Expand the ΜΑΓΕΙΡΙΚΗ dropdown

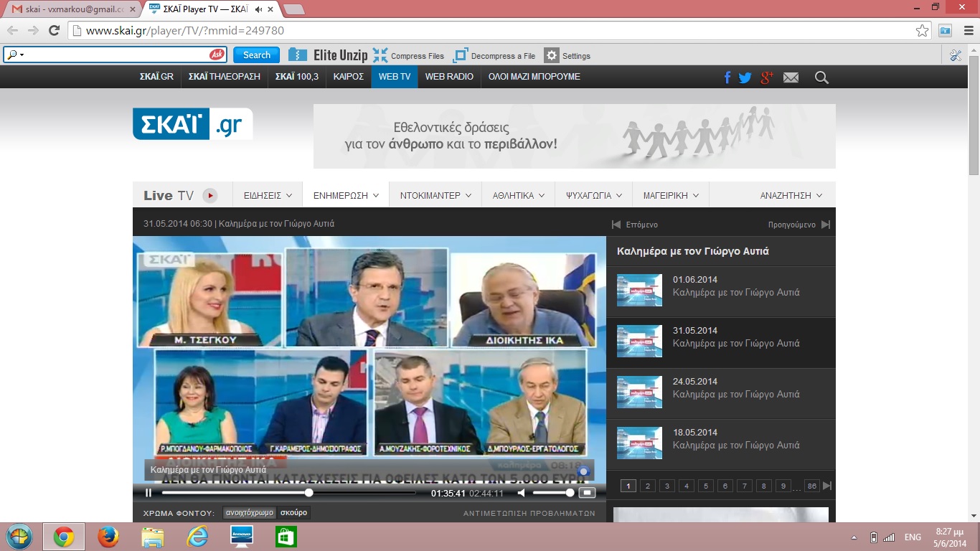pyautogui.click(x=671, y=195)
